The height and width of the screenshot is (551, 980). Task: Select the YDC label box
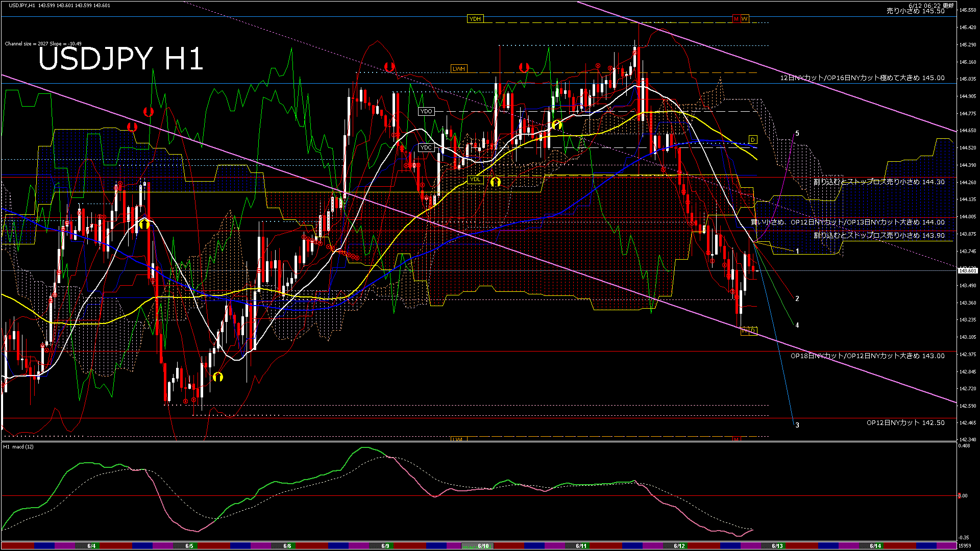point(426,147)
